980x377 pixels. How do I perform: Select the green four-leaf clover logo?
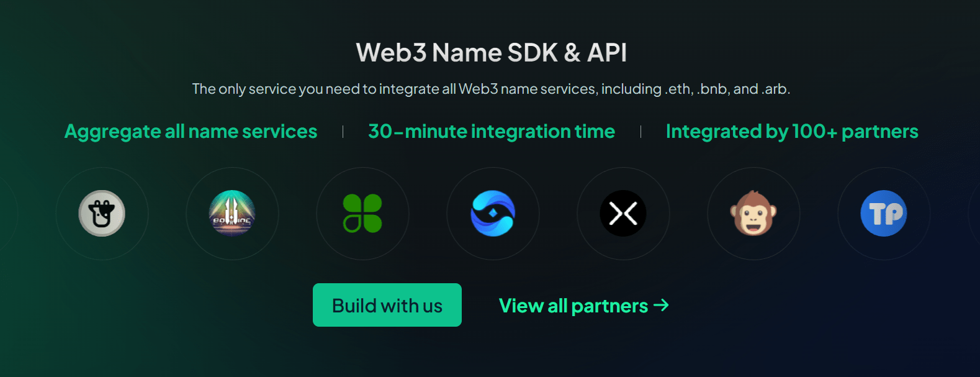pos(362,213)
